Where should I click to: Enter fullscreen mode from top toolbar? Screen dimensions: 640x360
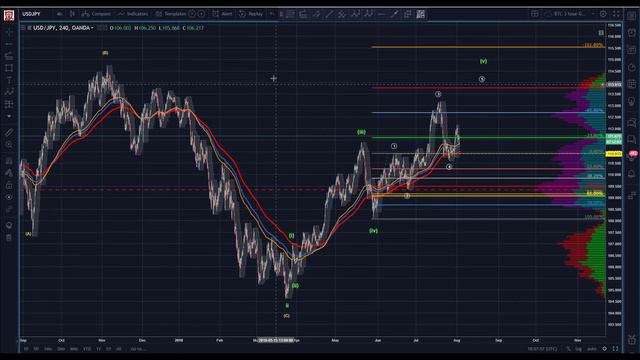(x=616, y=14)
